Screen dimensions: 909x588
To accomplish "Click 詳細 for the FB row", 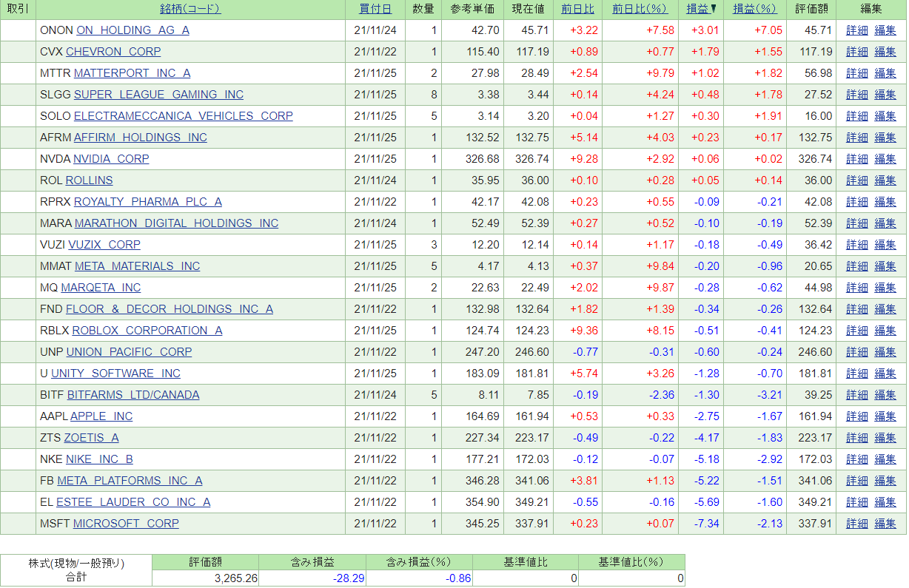I will point(857,481).
